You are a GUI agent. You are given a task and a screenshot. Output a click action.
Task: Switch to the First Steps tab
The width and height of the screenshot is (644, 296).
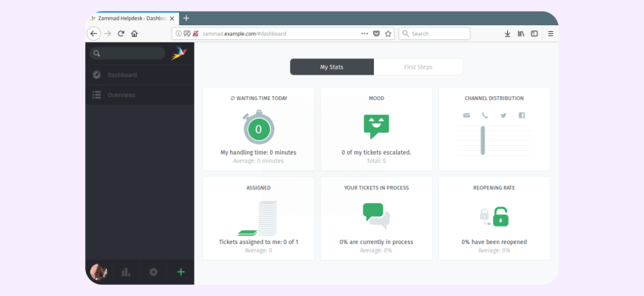pyautogui.click(x=418, y=67)
